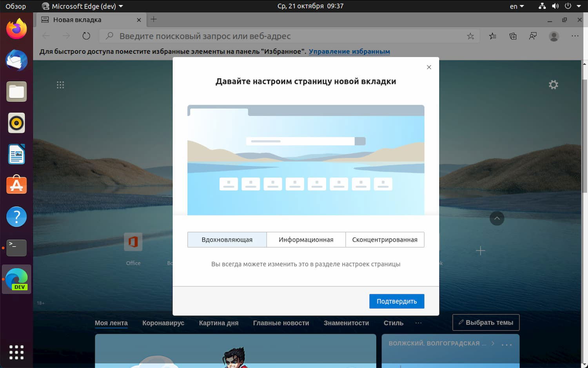This screenshot has height=368, width=588.
Task: Open the browser profile avatar
Action: coord(554,36)
